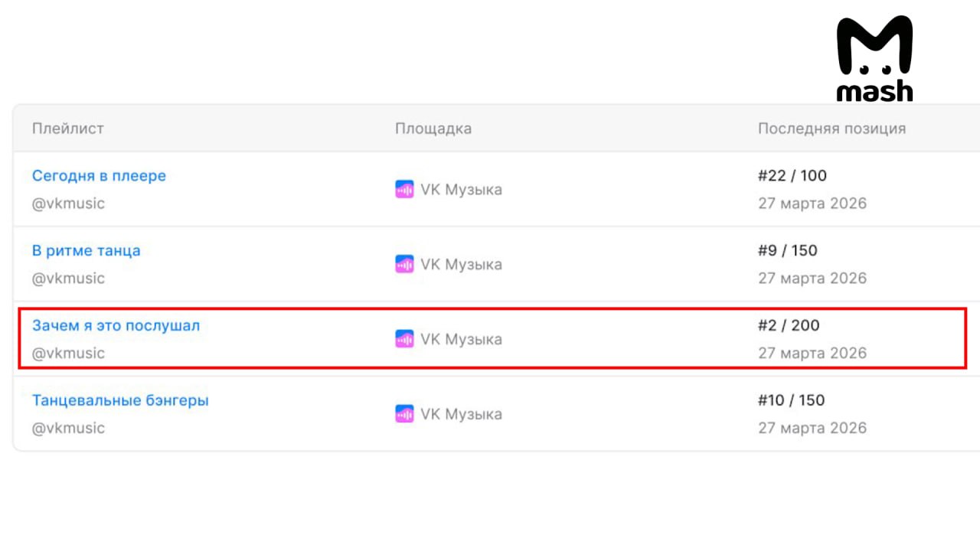Image resolution: width=980 pixels, height=551 pixels.
Task: Click the date under #2 / 200
Action: pos(812,353)
